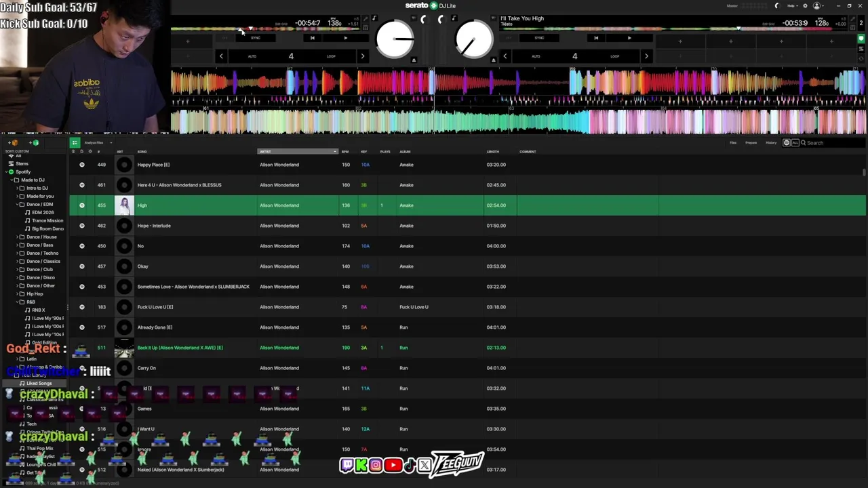Click the right deck spinning platter
Screen dimensions: 868x488
(474, 39)
